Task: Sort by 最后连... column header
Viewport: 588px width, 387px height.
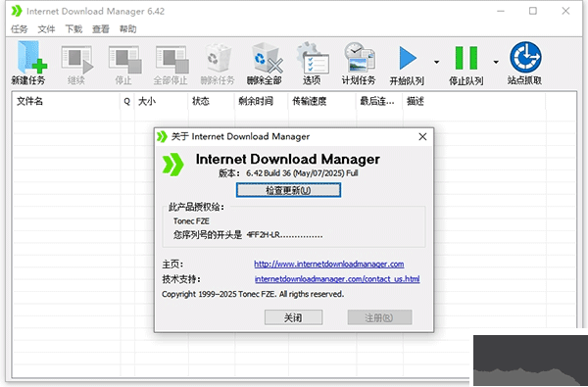Action: point(379,101)
